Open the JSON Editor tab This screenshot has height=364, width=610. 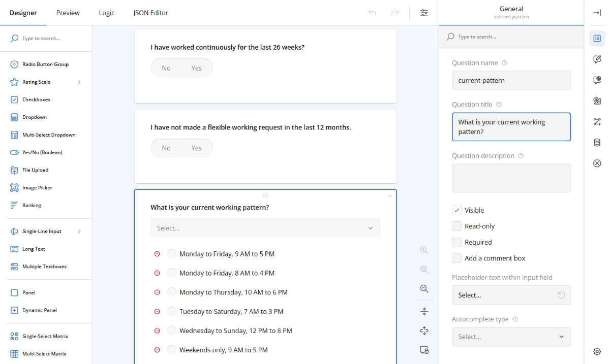[x=150, y=13]
